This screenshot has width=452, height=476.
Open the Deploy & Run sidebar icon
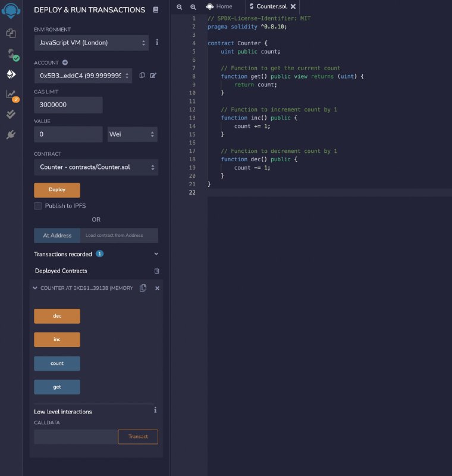(11, 74)
